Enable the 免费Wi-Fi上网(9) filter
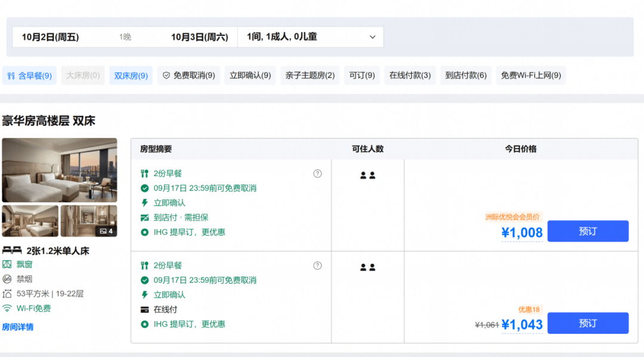The image size is (644, 357). (531, 76)
